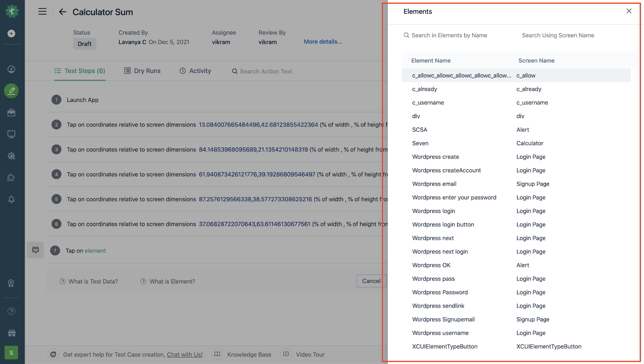
Task: Click the Cancel button
Action: [x=371, y=281]
